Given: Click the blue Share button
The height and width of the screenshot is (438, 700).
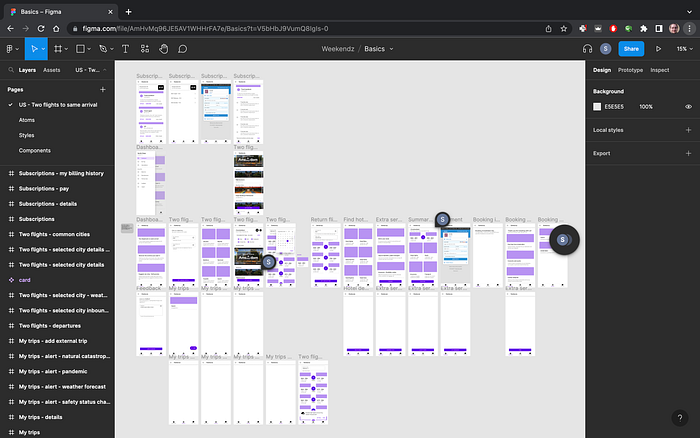Looking at the screenshot, I should 631,48.
